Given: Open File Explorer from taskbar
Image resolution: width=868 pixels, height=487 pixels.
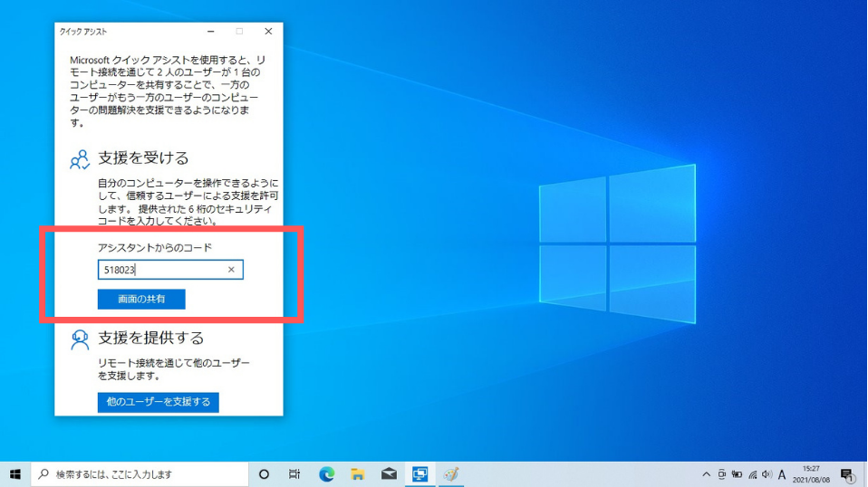Looking at the screenshot, I should [x=358, y=474].
